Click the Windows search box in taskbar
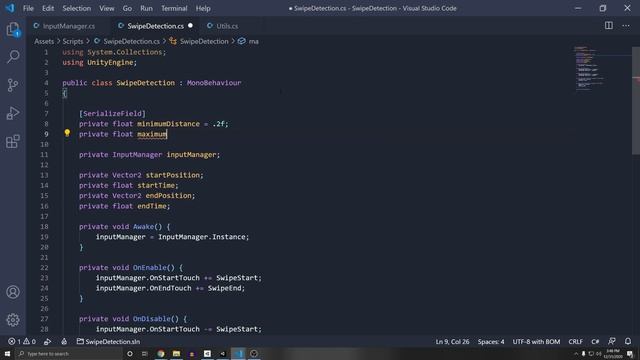 click(69, 353)
